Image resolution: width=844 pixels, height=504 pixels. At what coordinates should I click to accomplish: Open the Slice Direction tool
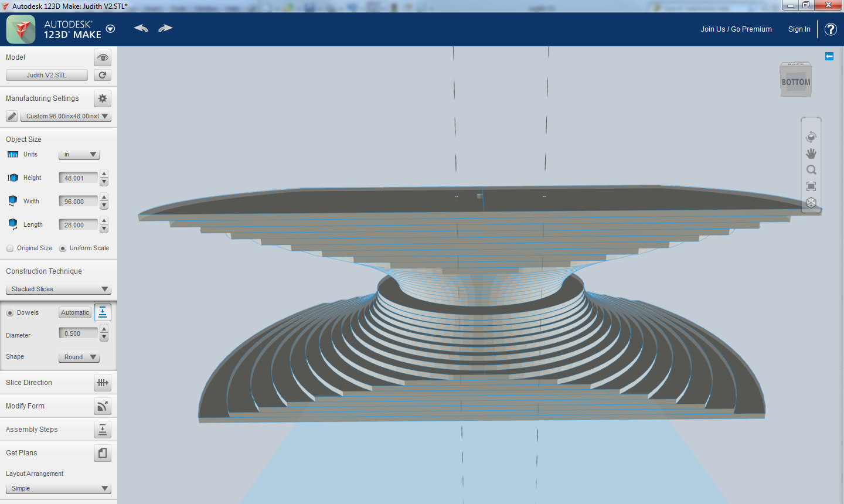(x=102, y=383)
